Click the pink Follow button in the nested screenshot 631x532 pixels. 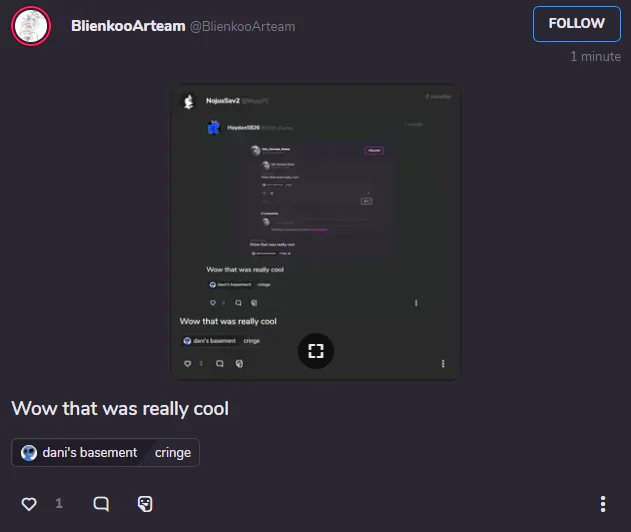[374, 151]
